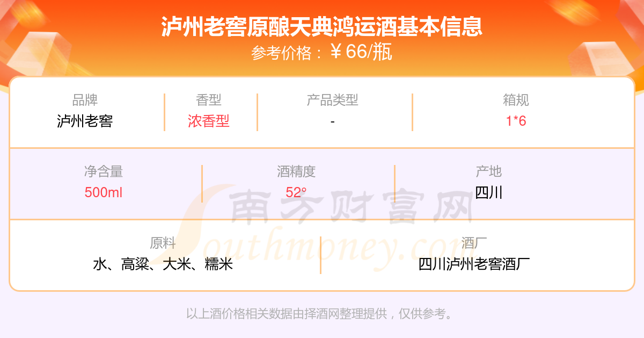Click the 箱规 label
Screen dimensions: 644x338
point(516,100)
